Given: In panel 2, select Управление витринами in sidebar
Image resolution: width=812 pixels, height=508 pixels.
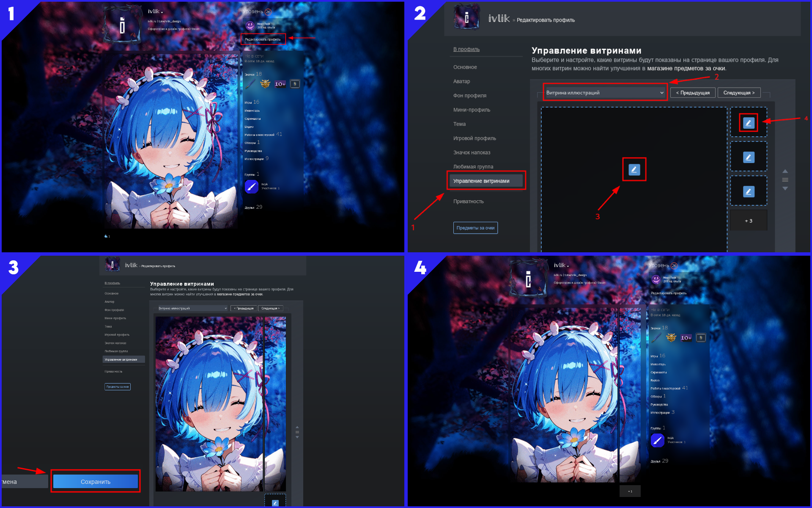Looking at the screenshot, I should pos(486,181).
